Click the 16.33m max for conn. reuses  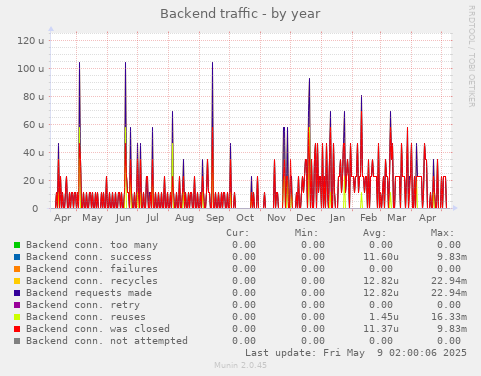click(449, 317)
